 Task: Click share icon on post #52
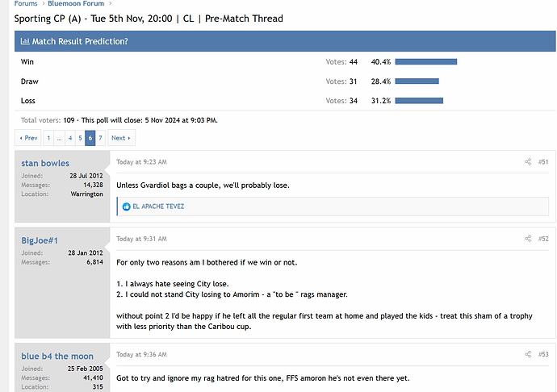point(528,239)
